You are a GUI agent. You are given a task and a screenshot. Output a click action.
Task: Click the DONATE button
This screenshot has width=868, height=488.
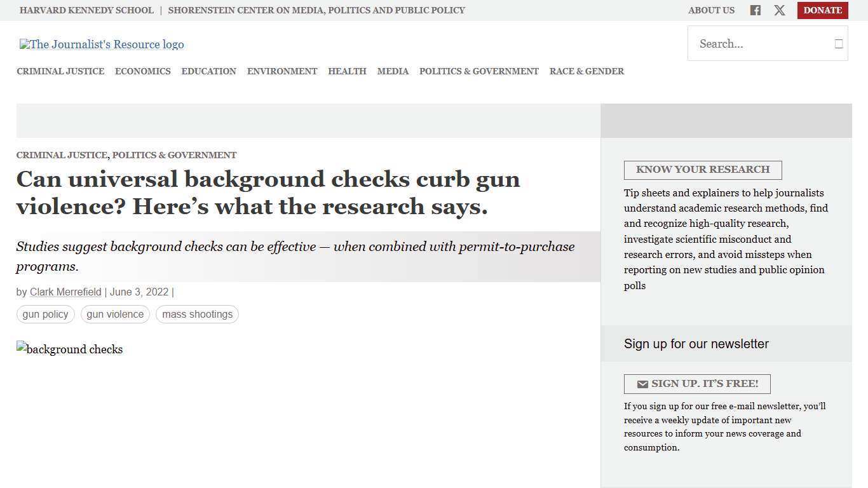pyautogui.click(x=822, y=10)
